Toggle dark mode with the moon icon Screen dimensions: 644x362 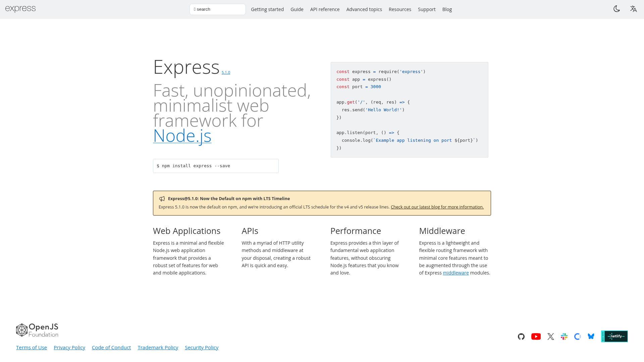point(617,9)
